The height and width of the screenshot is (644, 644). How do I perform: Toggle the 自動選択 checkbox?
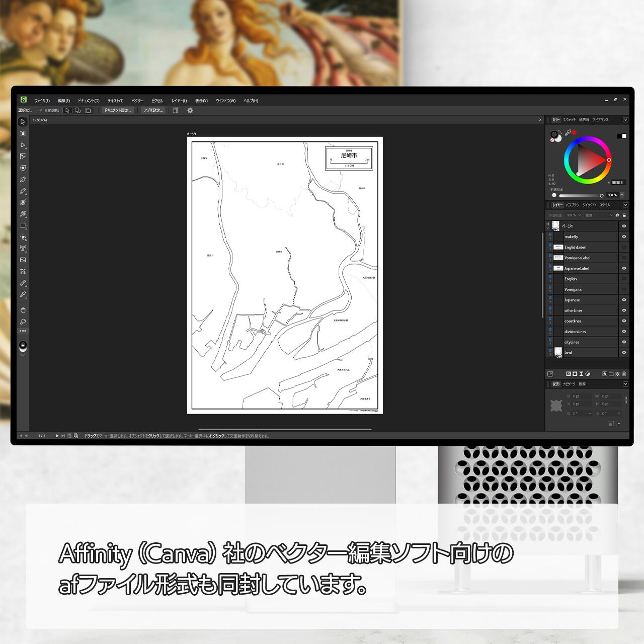click(x=41, y=110)
